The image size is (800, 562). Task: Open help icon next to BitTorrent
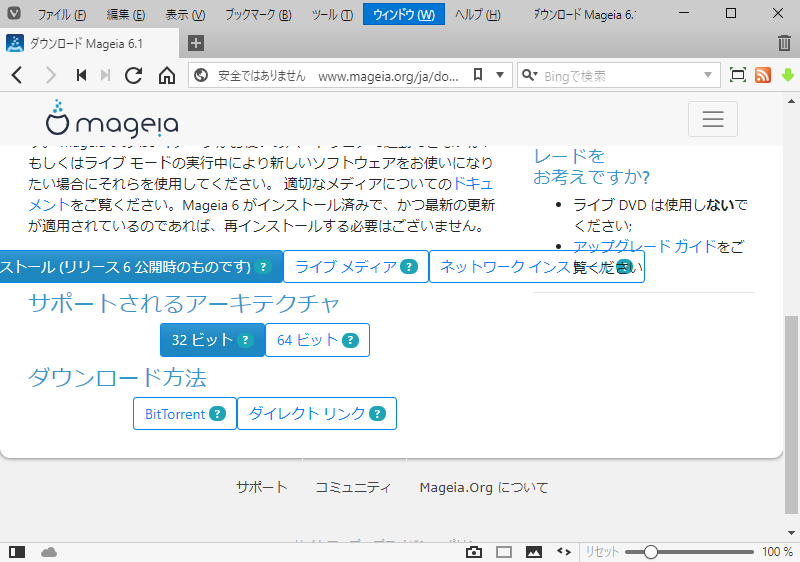[x=217, y=414]
